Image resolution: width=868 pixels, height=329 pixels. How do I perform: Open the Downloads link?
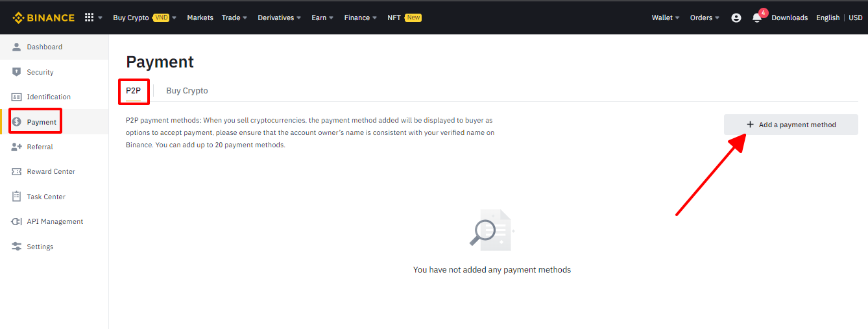tap(790, 18)
